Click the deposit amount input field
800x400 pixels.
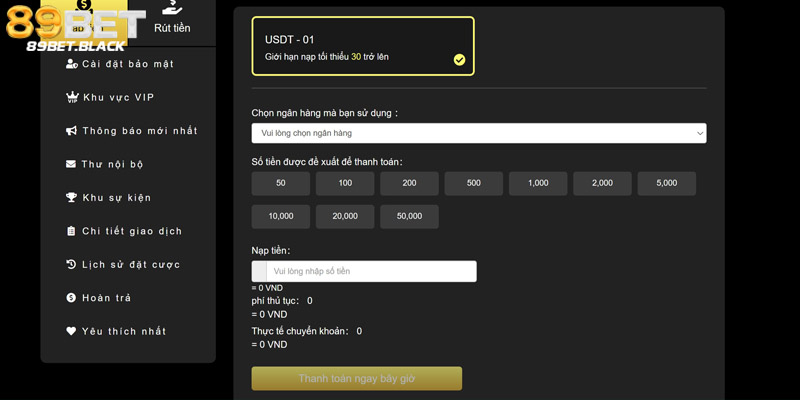pos(371,271)
